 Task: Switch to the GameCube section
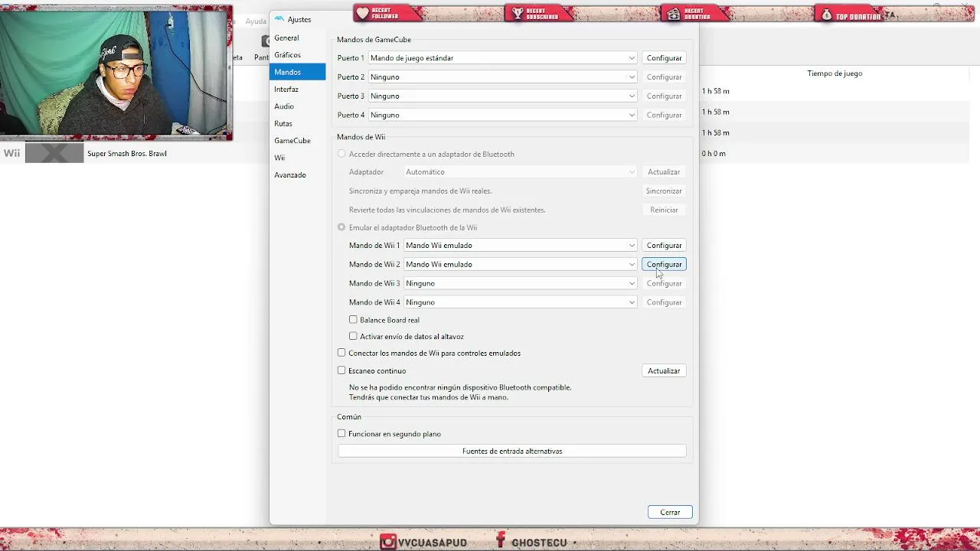pos(298,141)
